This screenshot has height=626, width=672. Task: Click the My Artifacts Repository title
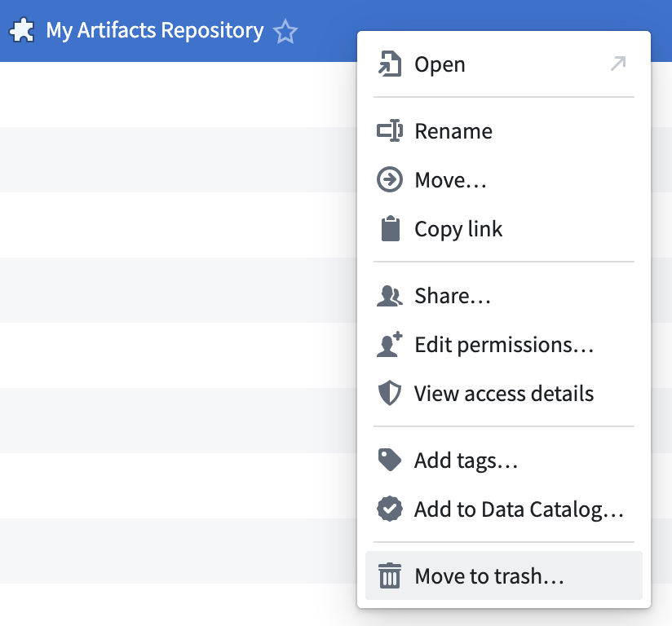pyautogui.click(x=155, y=31)
